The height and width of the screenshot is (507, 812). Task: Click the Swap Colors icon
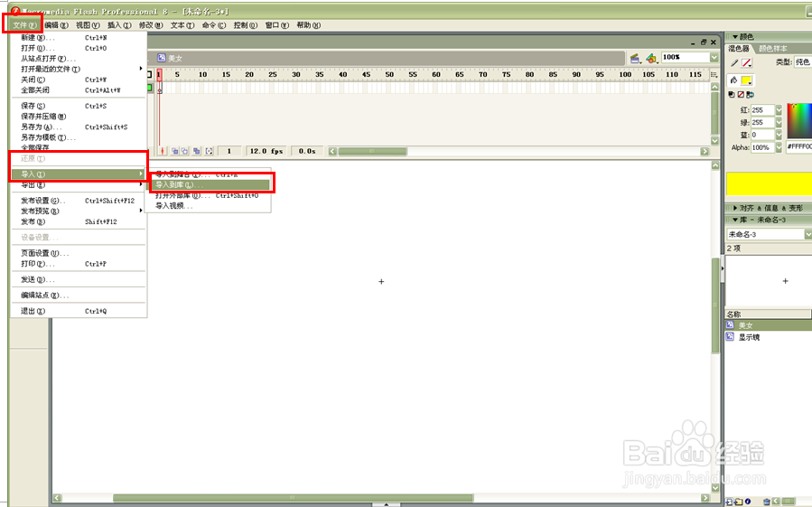(x=750, y=94)
